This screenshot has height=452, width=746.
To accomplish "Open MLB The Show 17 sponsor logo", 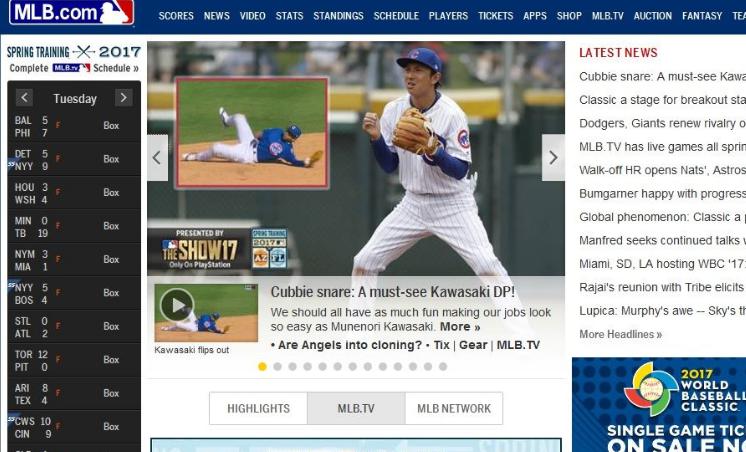I will coord(199,249).
